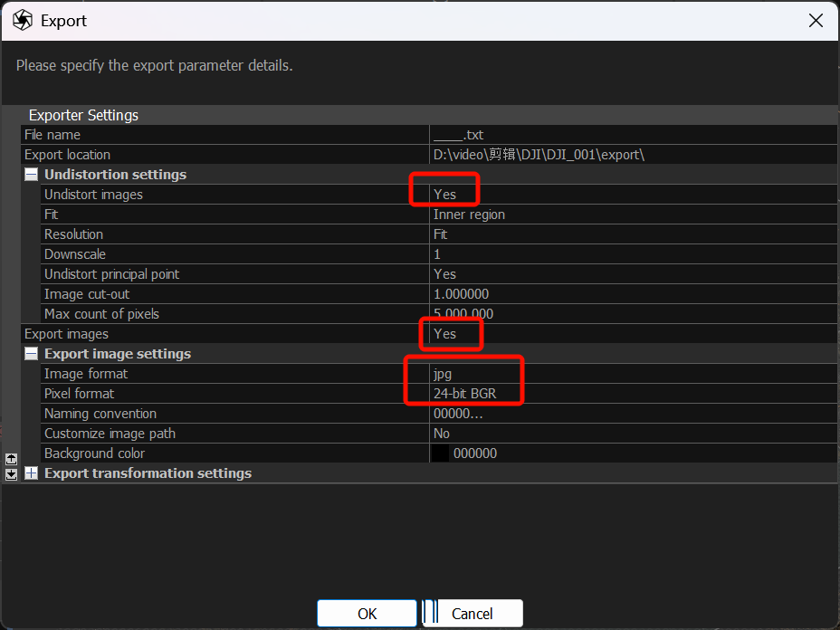Toggle the Undistort images Yes value
This screenshot has height=630, width=840.
tap(444, 195)
